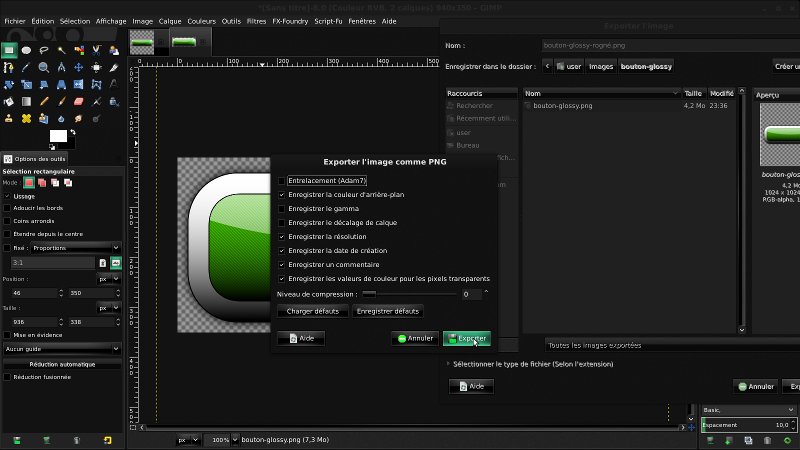This screenshot has width=800, height=450.
Task: Select the Scissors Select tool
Action: click(x=96, y=50)
